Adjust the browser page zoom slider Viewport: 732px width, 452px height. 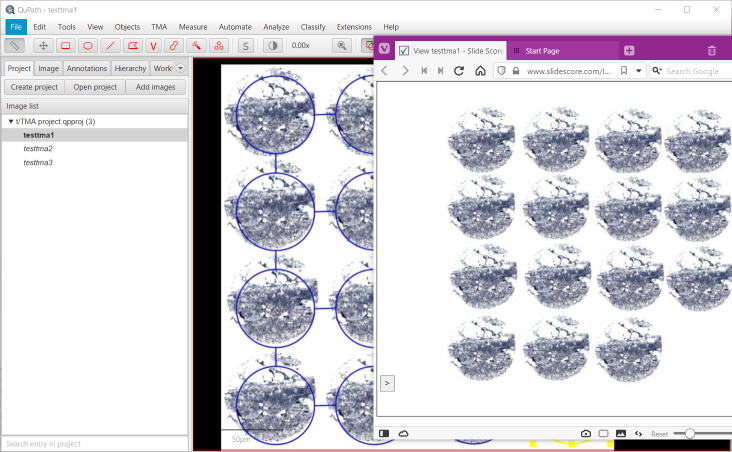(x=690, y=433)
